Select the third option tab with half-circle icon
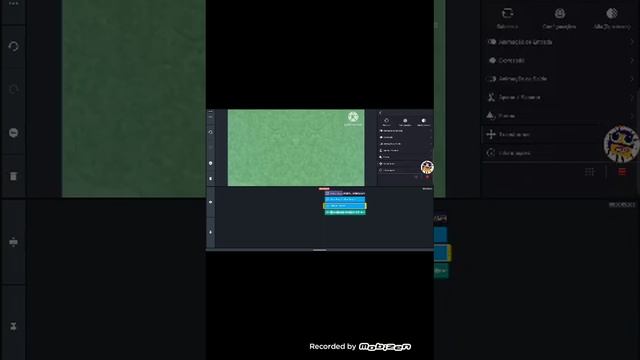This screenshot has height=360, width=640. (x=424, y=122)
